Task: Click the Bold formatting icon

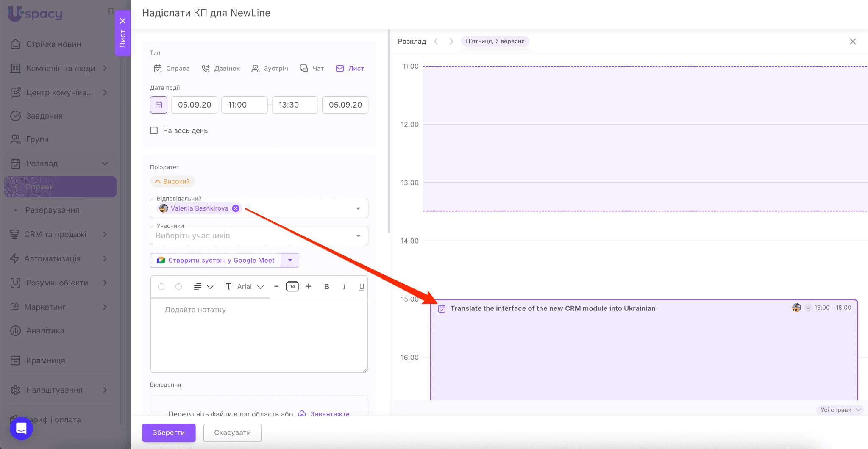Action: tap(326, 287)
